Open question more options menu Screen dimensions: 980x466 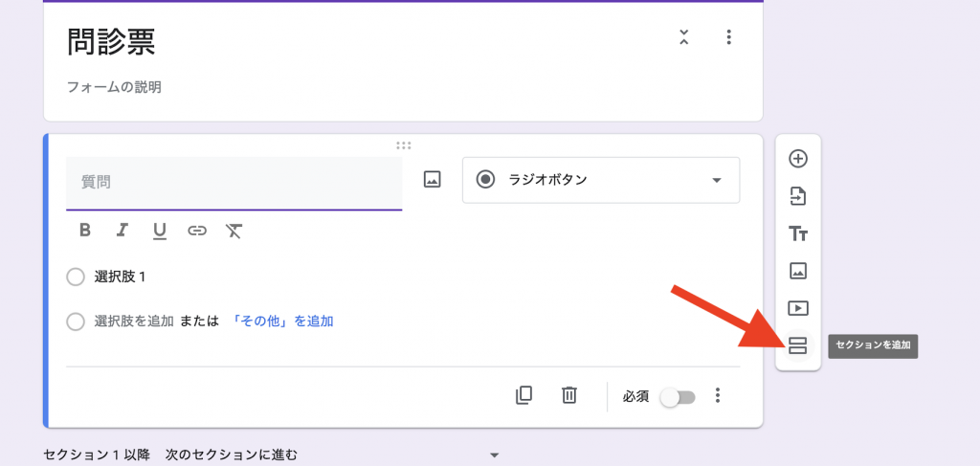coord(719,395)
